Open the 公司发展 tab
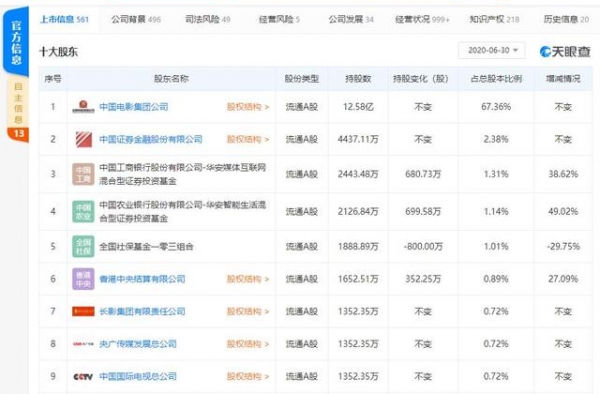The height and width of the screenshot is (394, 600). click(x=351, y=19)
